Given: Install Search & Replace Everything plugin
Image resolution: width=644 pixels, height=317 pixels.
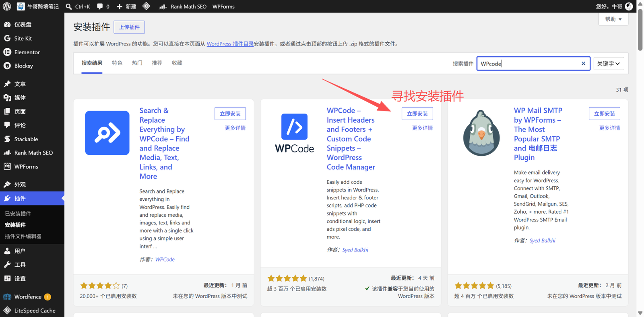Looking at the screenshot, I should [x=230, y=113].
